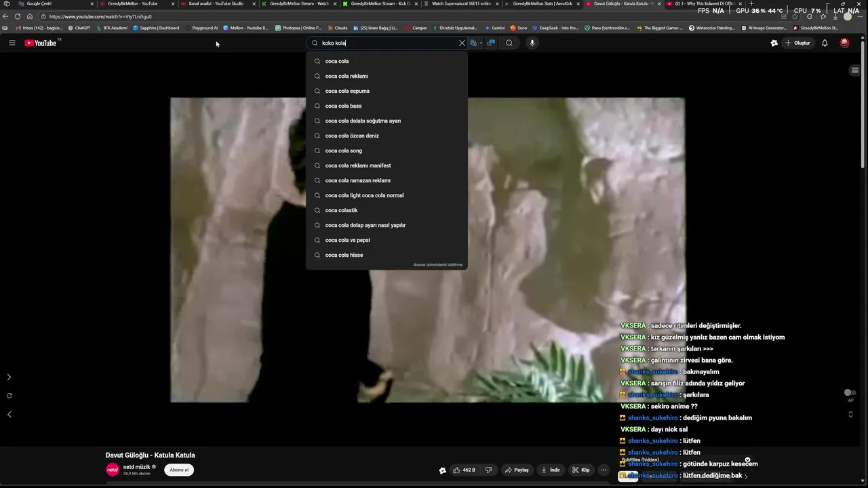This screenshot has width=868, height=488.
Task: Open the Suno bookmark
Action: click(519, 28)
